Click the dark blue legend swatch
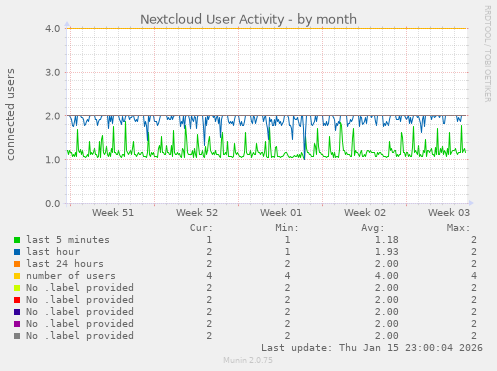 pyautogui.click(x=17, y=312)
